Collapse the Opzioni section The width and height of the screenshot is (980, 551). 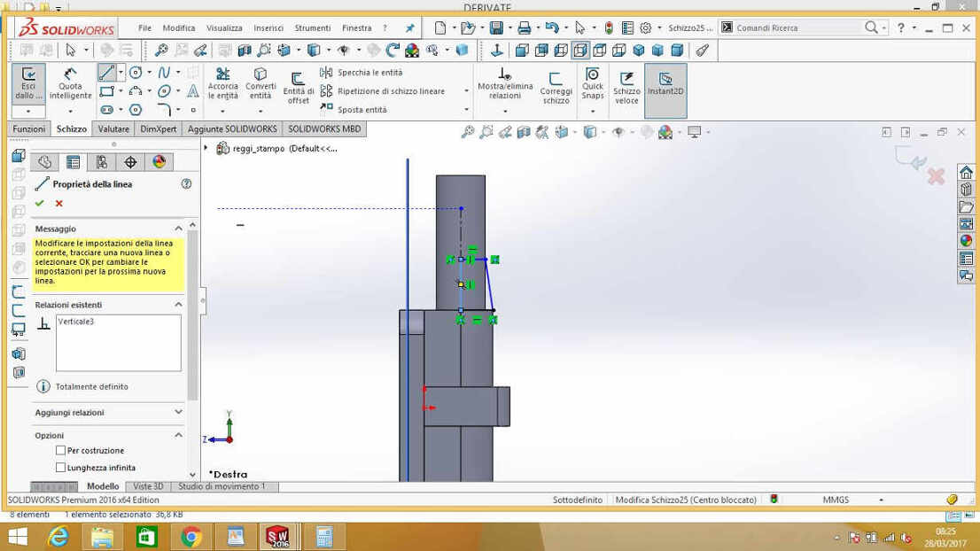tap(178, 436)
